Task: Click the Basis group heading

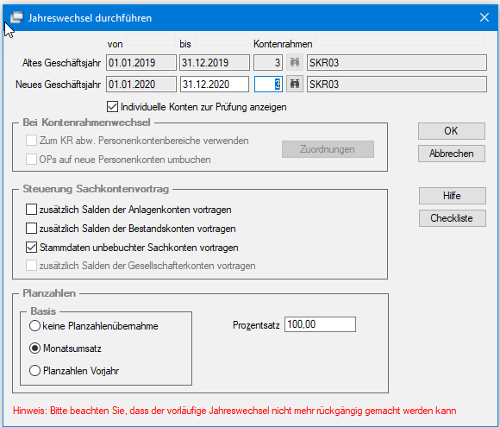Action: click(43, 311)
